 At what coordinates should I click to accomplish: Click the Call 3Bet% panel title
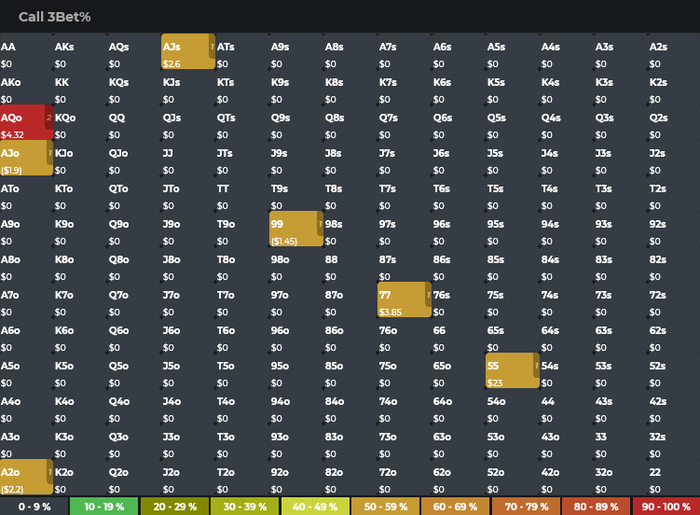(x=54, y=17)
